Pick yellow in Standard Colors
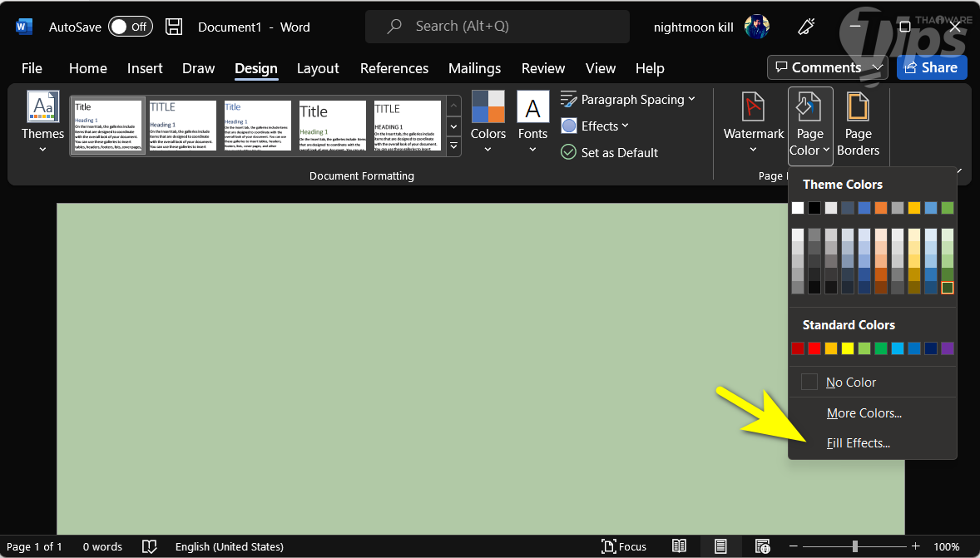This screenshot has height=558, width=980. pos(848,348)
